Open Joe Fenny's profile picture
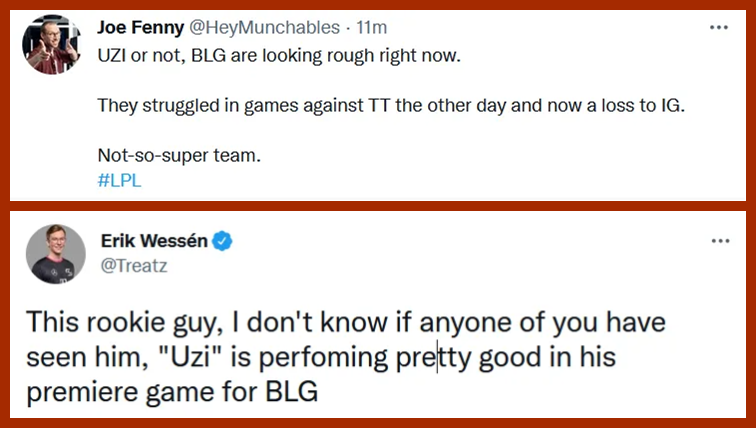This screenshot has height=428, width=756. 50,44
